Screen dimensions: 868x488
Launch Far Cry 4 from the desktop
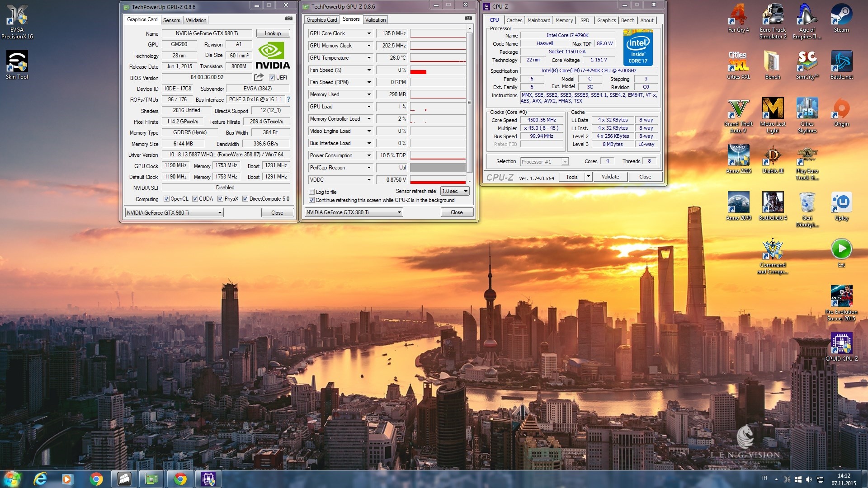pos(738,18)
